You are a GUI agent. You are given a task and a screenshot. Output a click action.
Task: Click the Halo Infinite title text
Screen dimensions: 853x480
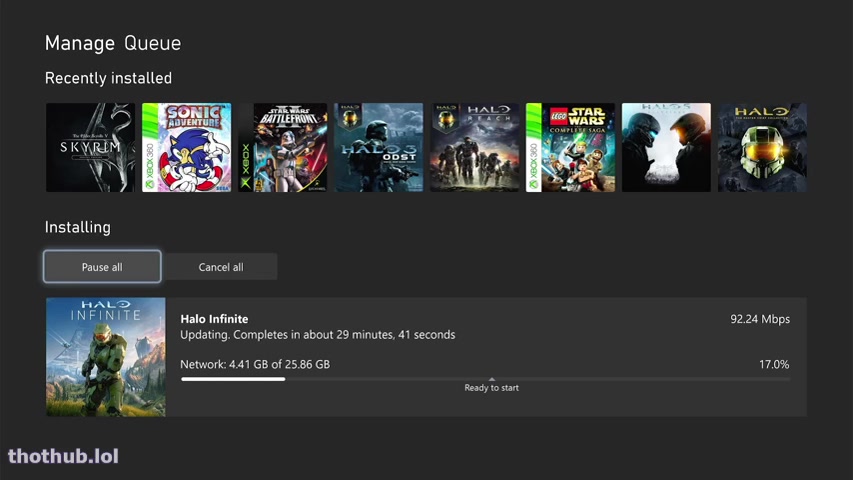214,319
